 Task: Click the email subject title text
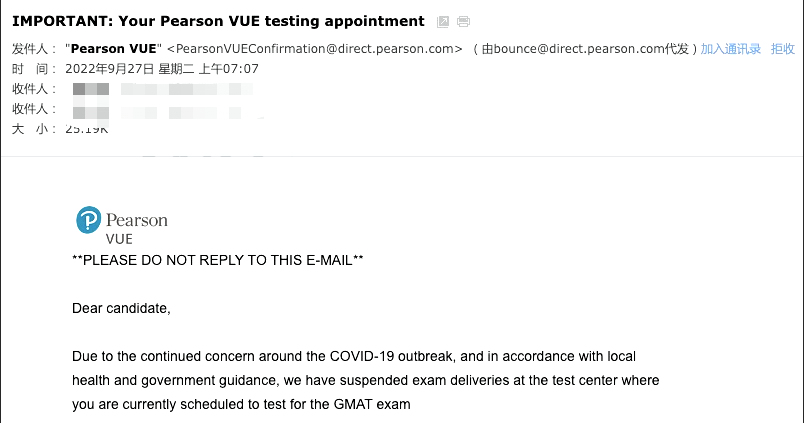click(218, 21)
